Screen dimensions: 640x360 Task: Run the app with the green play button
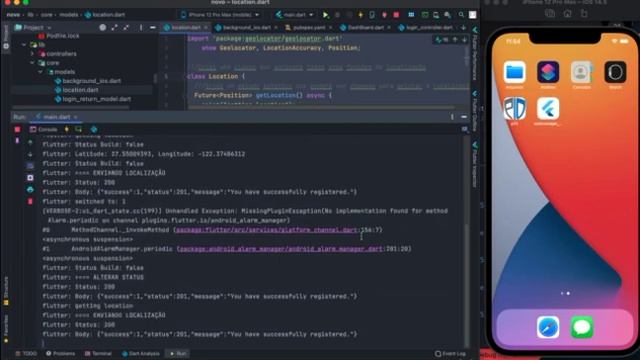(326, 15)
